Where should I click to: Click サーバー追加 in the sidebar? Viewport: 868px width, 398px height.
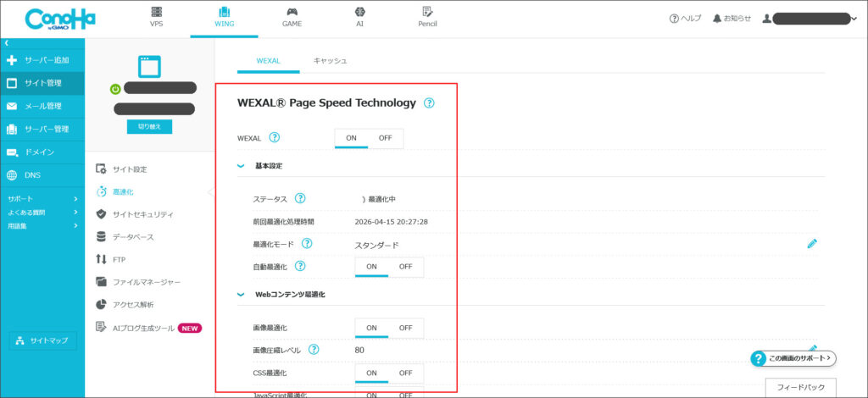point(42,59)
